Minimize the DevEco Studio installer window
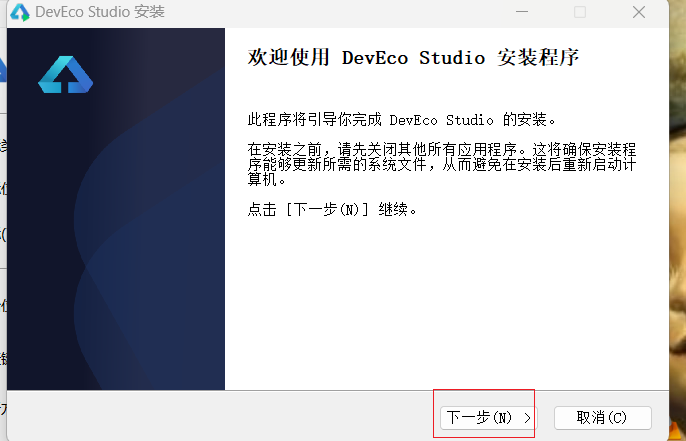Screen dimensions: 686x441 tap(522, 12)
